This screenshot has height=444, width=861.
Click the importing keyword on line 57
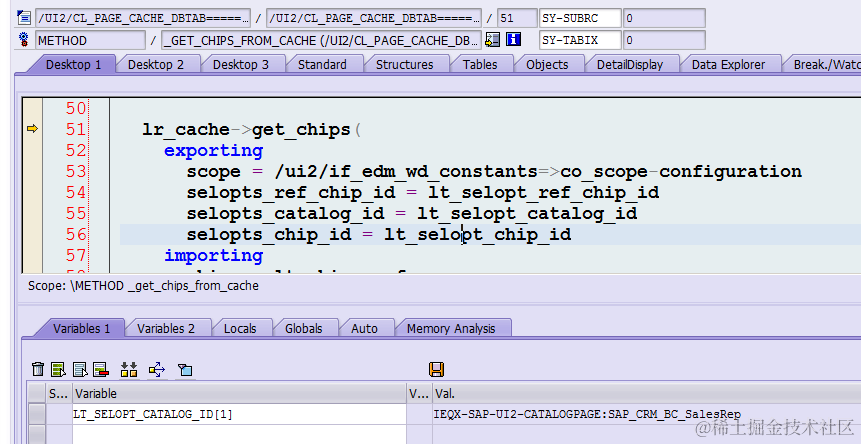(214, 256)
